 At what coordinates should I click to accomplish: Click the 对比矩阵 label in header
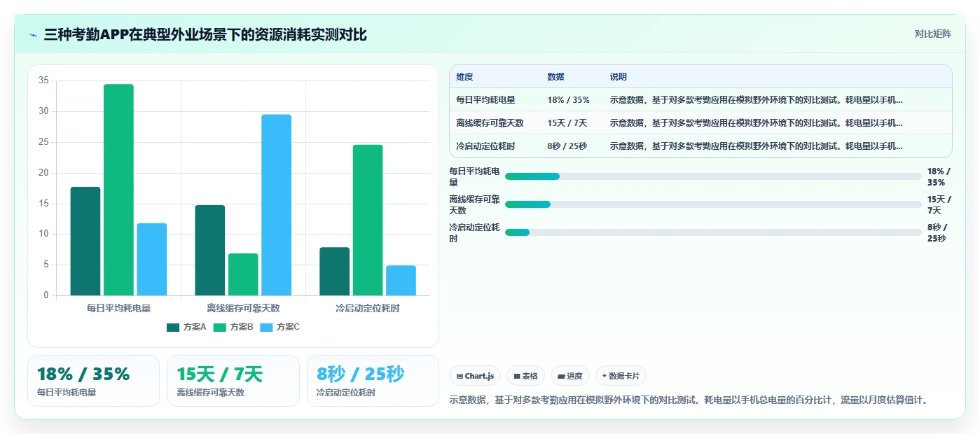tap(932, 34)
